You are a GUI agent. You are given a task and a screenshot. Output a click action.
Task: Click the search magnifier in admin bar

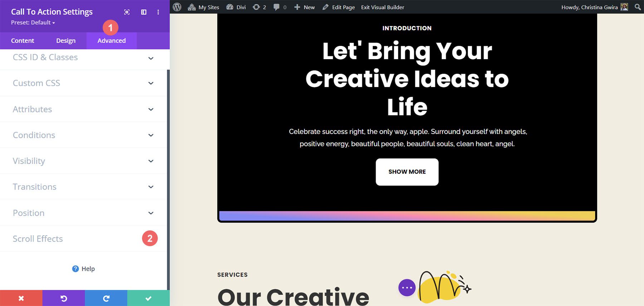coord(638,7)
